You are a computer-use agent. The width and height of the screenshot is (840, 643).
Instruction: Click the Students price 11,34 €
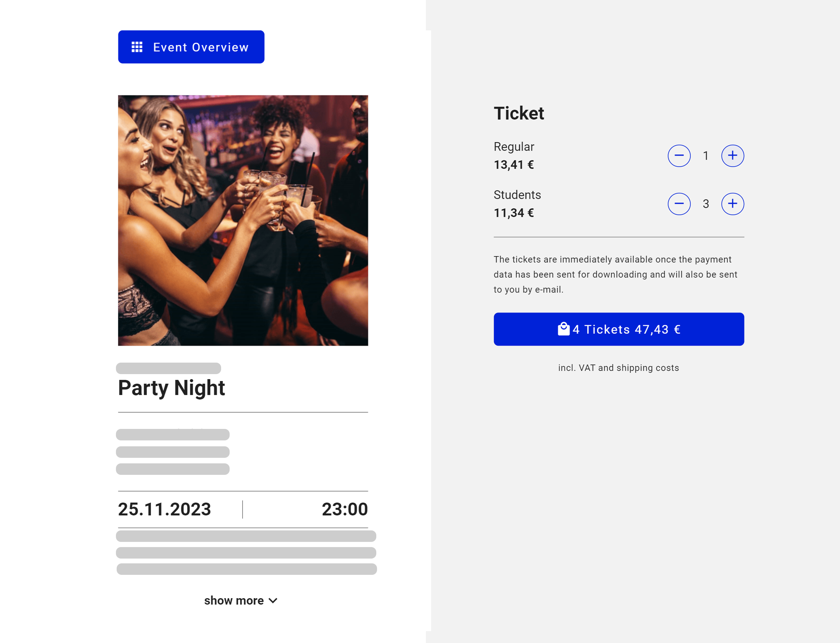[x=514, y=213]
